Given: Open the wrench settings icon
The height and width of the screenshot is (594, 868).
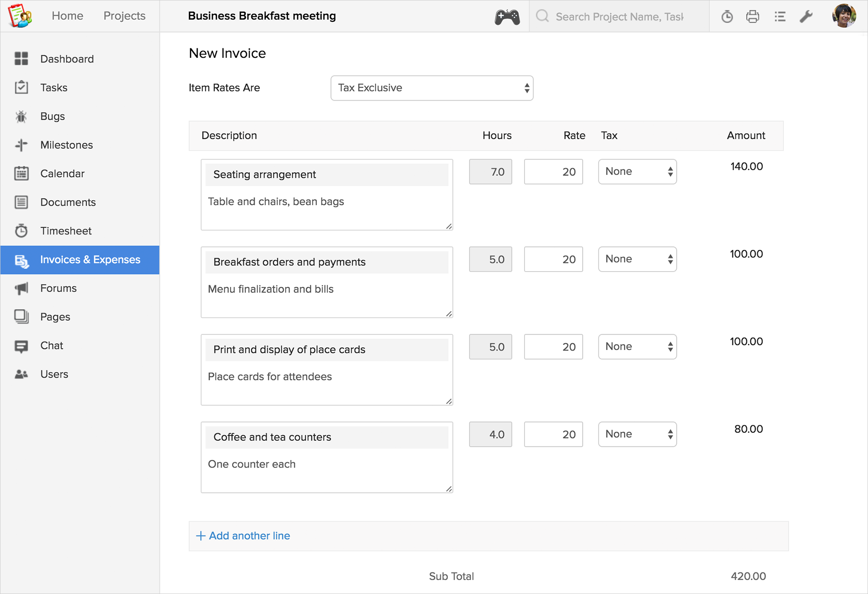Looking at the screenshot, I should (x=806, y=17).
